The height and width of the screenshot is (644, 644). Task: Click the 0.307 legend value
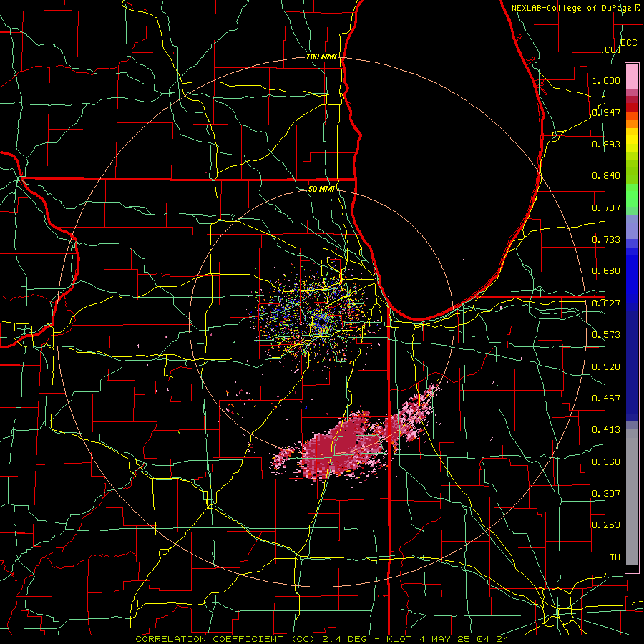point(606,493)
